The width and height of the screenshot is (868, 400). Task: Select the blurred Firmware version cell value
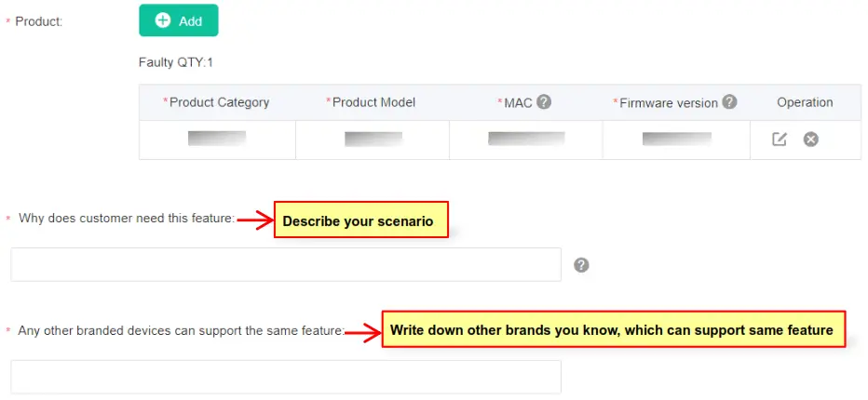click(x=677, y=139)
